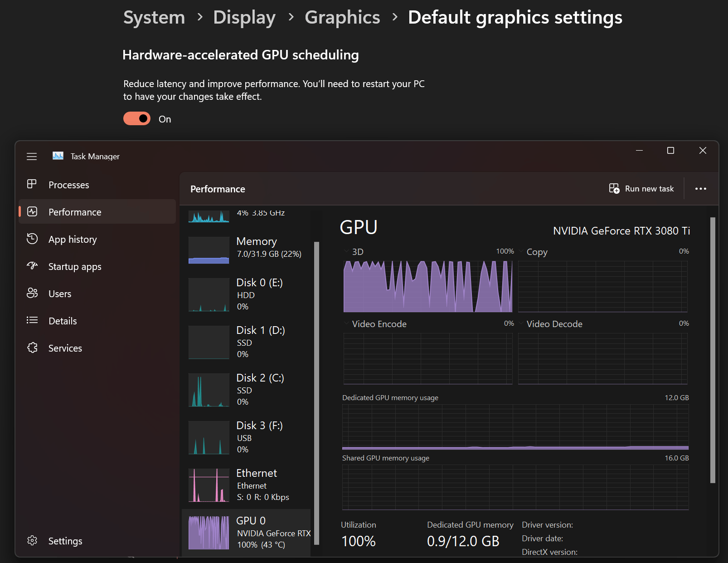Select the Memory resource thumbnail graph

209,250
